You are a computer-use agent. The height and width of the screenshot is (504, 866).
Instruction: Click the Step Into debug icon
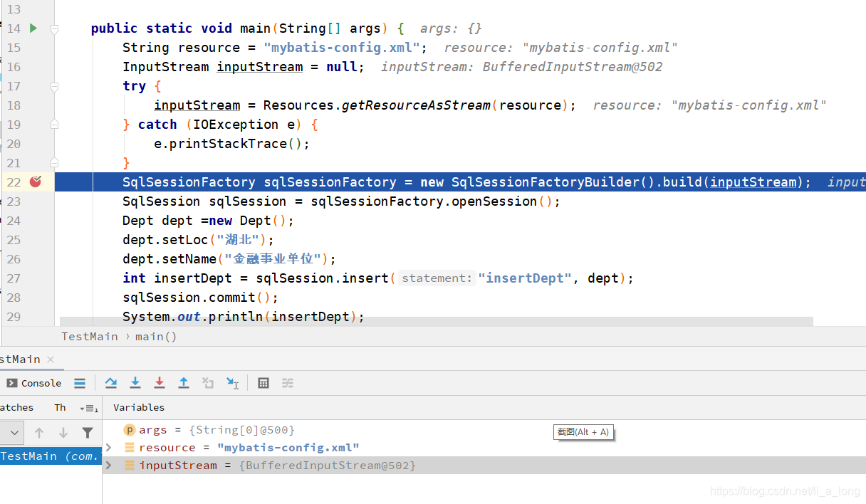click(x=135, y=383)
